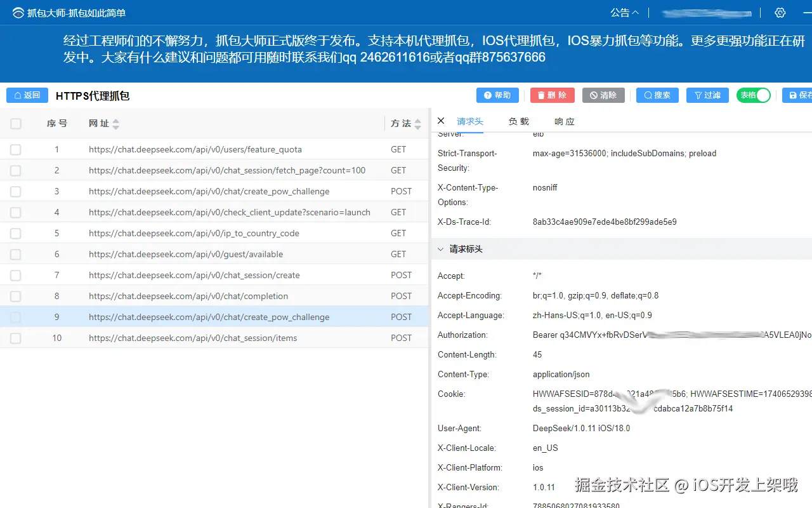Sort by the 方法 column sort arrows

(417, 124)
